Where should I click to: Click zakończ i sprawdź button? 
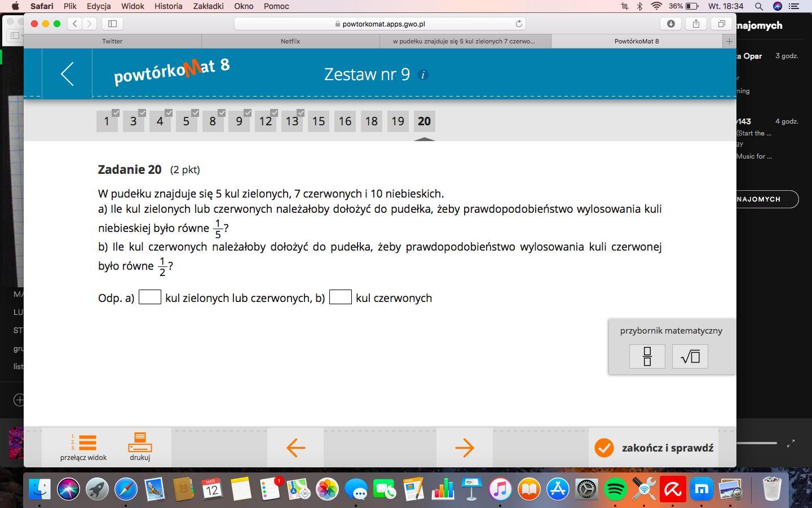click(x=654, y=448)
